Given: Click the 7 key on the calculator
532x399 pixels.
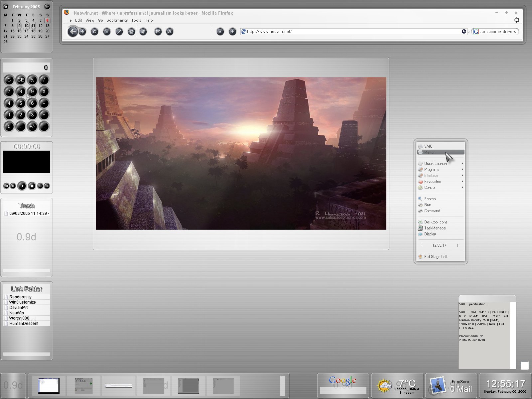Looking at the screenshot, I should (9, 91).
